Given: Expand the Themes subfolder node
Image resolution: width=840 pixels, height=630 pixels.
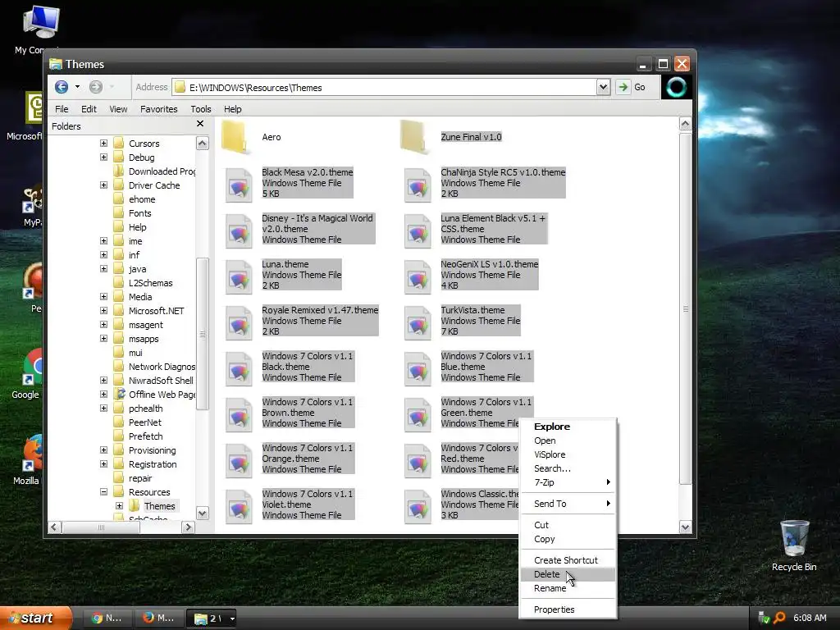Looking at the screenshot, I should pyautogui.click(x=119, y=505).
